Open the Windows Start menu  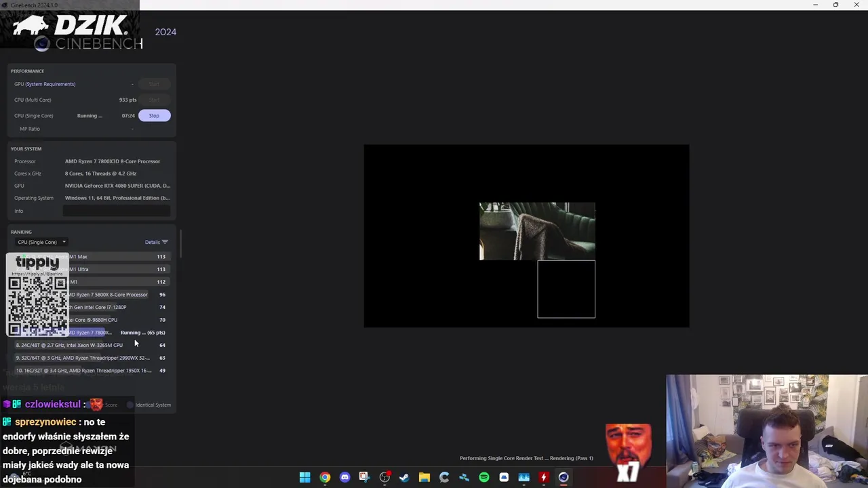[x=305, y=477]
